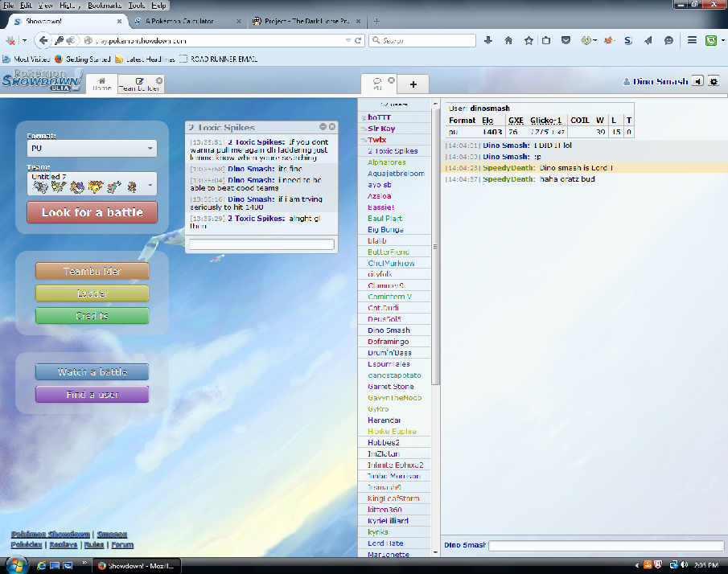This screenshot has height=574, width=728.
Task: Close the 2 Toxic Spikes PM window
Action: (332, 127)
